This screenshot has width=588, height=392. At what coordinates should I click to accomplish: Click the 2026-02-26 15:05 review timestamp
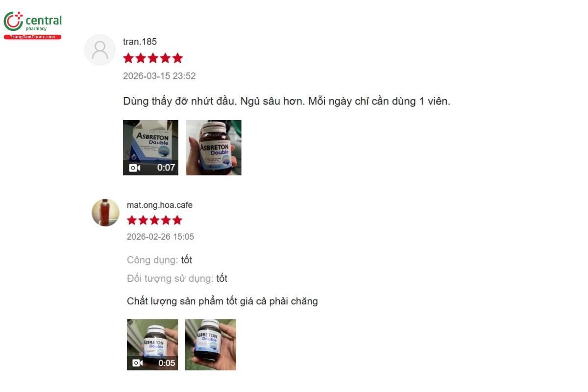[160, 237]
